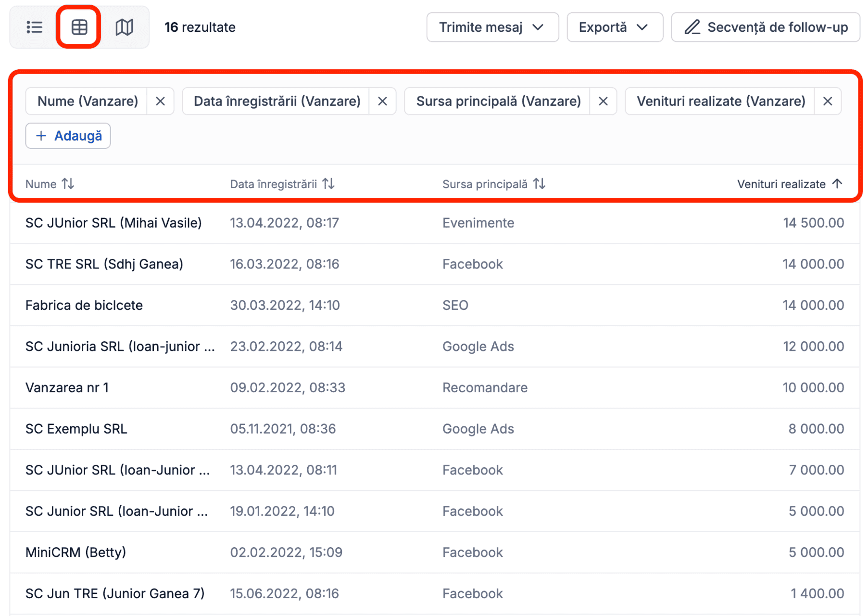Click date 02.02.2022, 15:09
The height and width of the screenshot is (616, 868).
286,552
